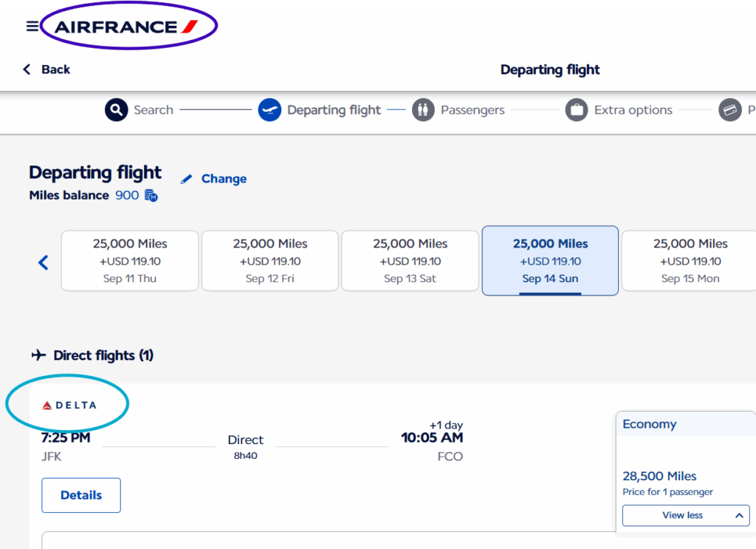756x549 pixels.
Task: Select the Sep 11 Thu date tab
Action: [130, 261]
